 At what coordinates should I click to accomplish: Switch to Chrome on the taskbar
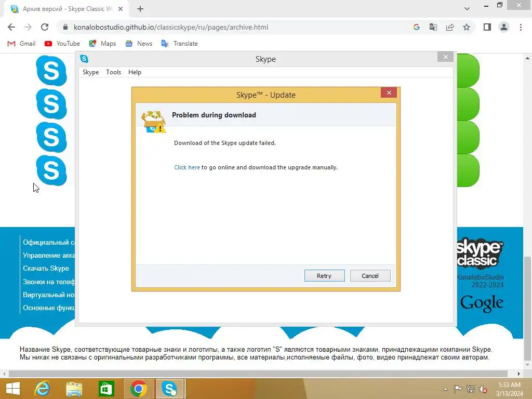tap(138, 389)
